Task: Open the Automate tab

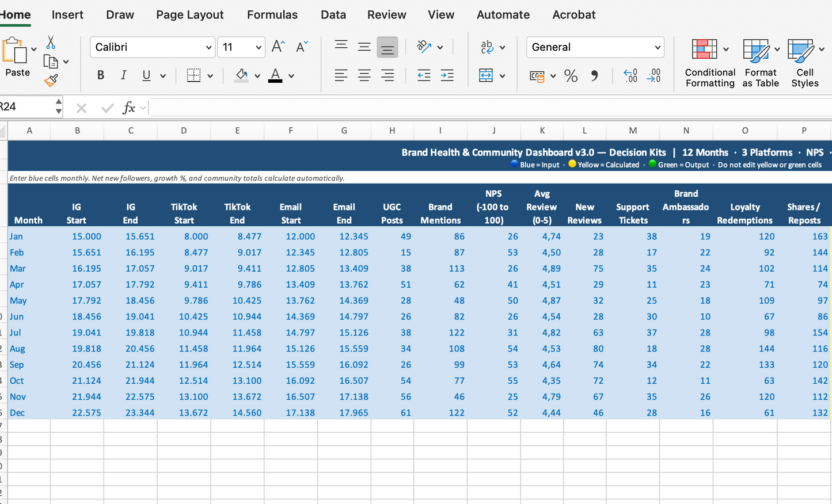Action: (503, 15)
